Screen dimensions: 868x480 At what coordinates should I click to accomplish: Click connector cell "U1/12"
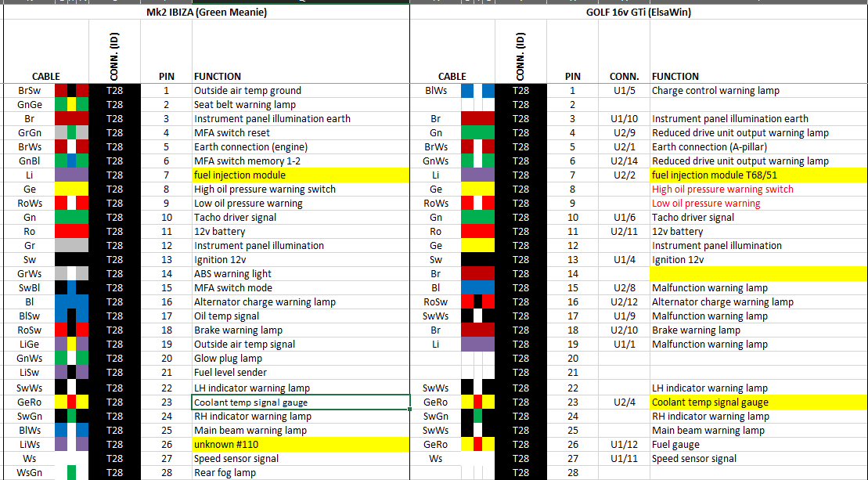click(x=625, y=445)
